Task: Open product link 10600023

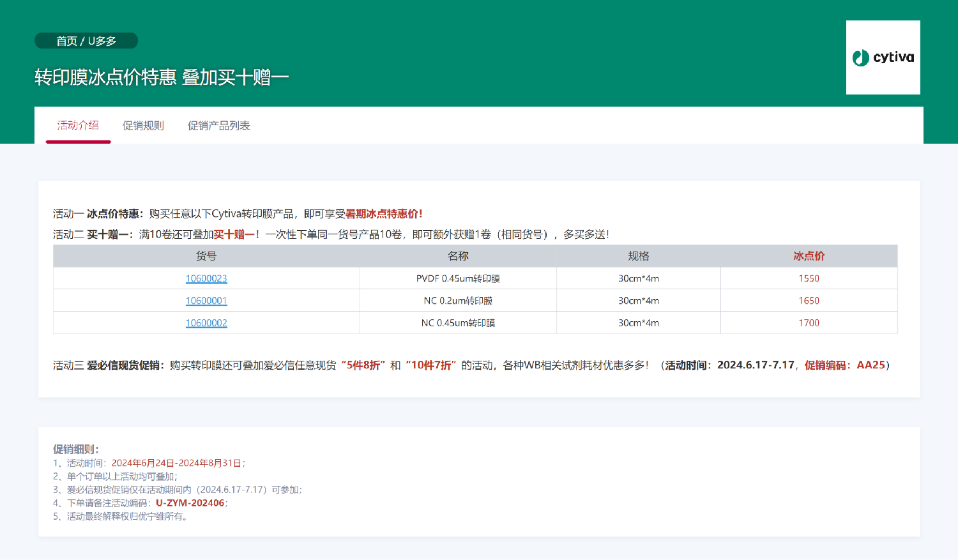Action: [206, 278]
